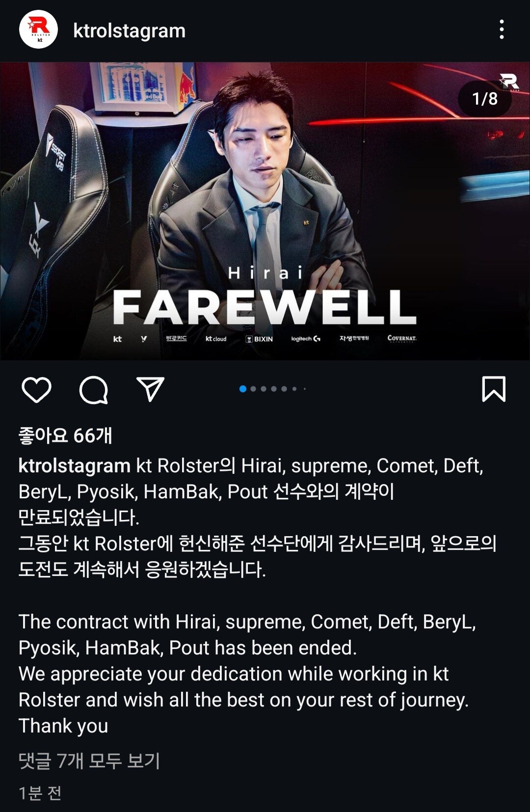Tap the BIXIN sponsor logo
Image resolution: width=530 pixels, height=812 pixels.
259,339
